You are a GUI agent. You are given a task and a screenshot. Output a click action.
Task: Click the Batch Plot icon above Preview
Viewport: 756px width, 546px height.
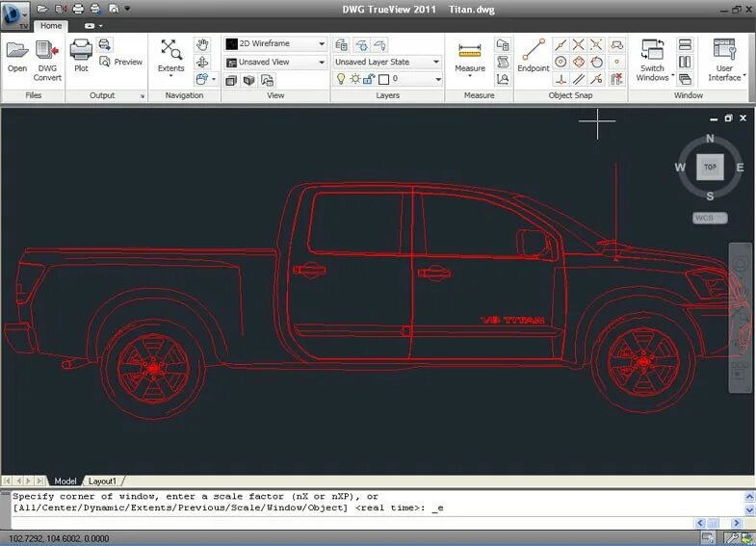coord(105,45)
